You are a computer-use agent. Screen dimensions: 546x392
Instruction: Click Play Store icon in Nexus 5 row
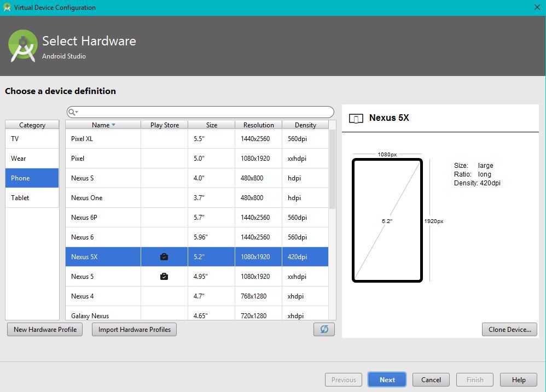coord(164,277)
